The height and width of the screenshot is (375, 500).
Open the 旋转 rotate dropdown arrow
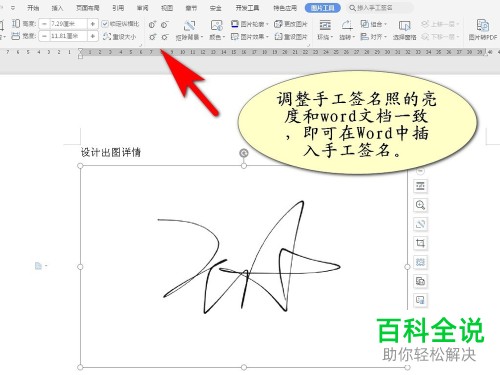point(354,37)
